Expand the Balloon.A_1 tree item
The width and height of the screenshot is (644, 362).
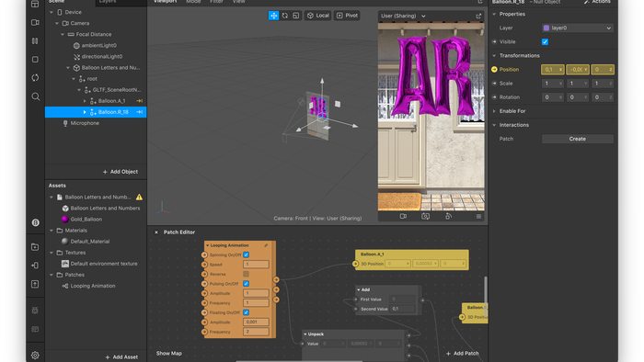coord(85,101)
